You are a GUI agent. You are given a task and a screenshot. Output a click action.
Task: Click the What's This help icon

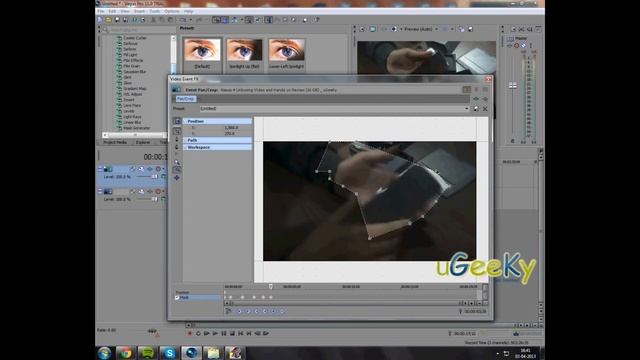316,20
